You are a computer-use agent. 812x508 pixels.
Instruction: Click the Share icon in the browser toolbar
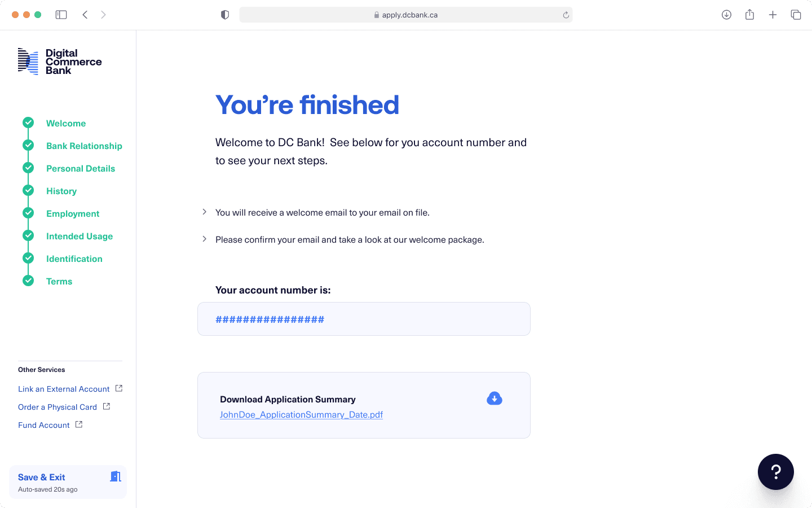tap(749, 15)
